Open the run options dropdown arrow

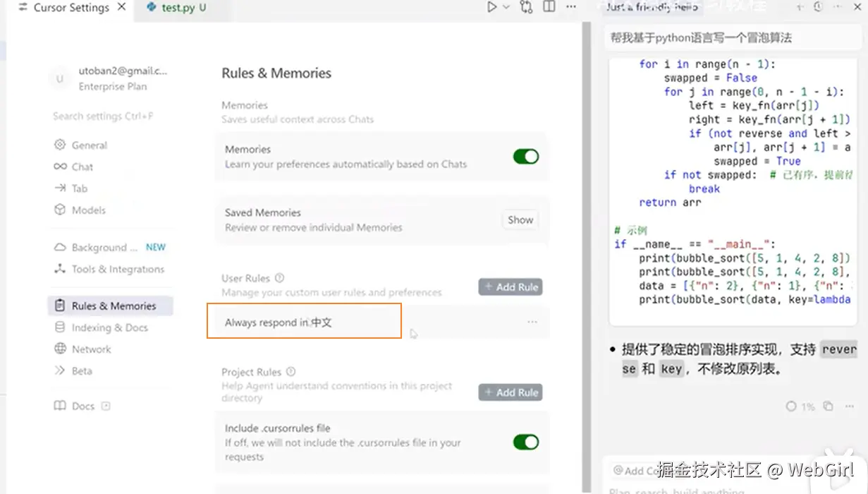506,8
